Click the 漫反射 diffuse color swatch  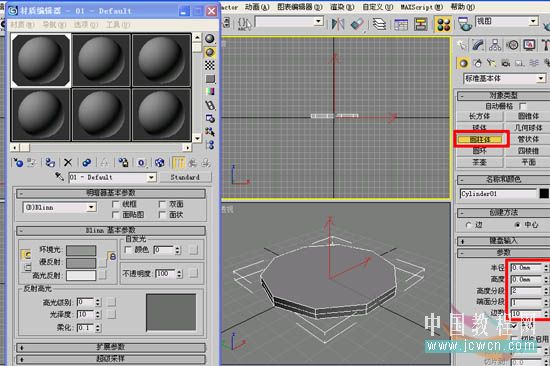coord(81,263)
